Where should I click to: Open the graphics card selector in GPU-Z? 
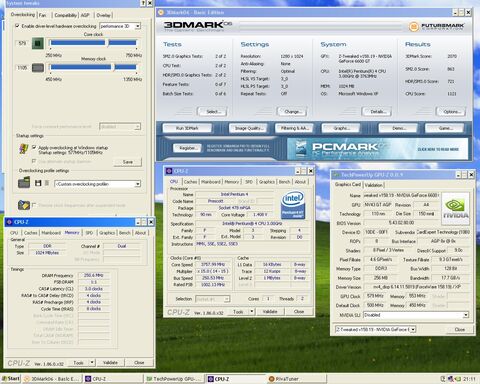[x=413, y=329]
